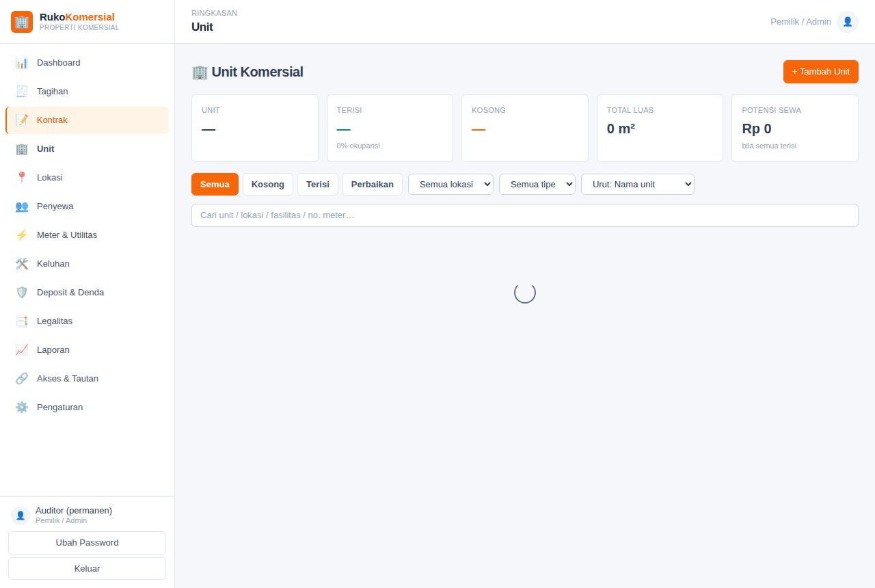
Task: Click the Pemilik / Admin text in header
Action: [x=800, y=22]
